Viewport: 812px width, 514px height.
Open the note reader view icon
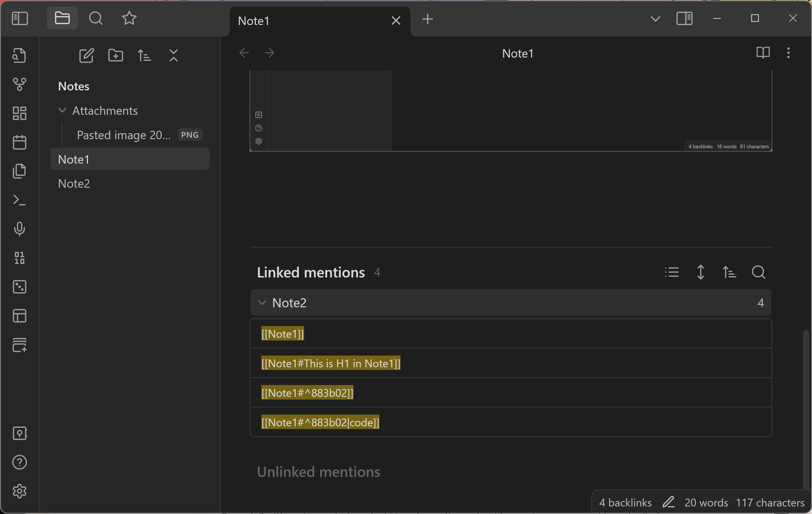(x=763, y=53)
